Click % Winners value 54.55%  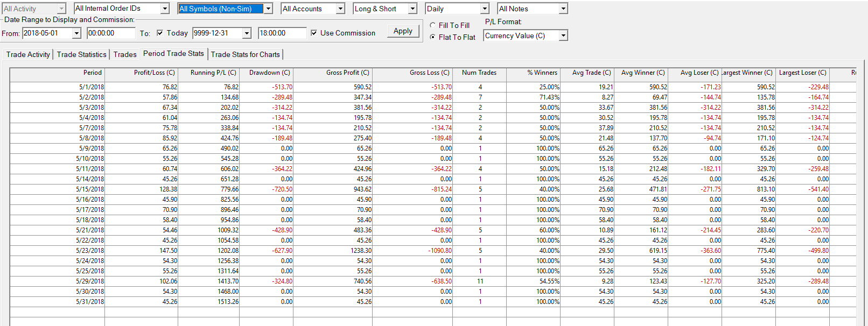(x=549, y=281)
